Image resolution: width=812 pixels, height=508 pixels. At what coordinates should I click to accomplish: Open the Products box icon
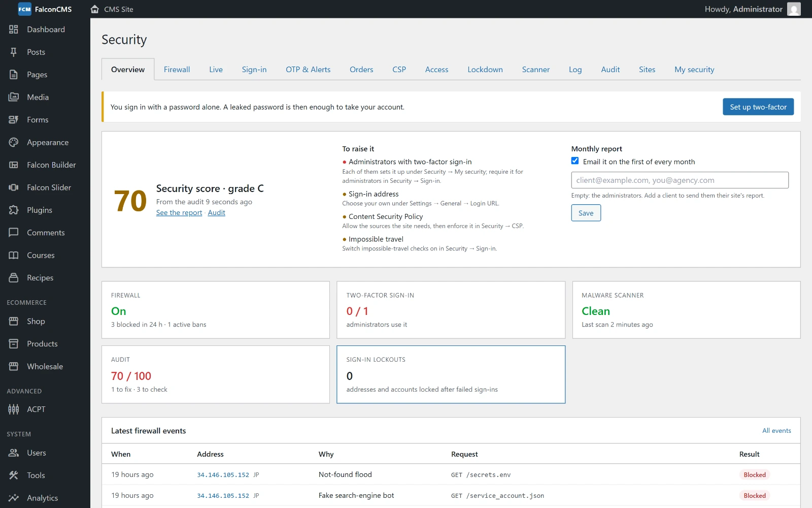pos(14,344)
